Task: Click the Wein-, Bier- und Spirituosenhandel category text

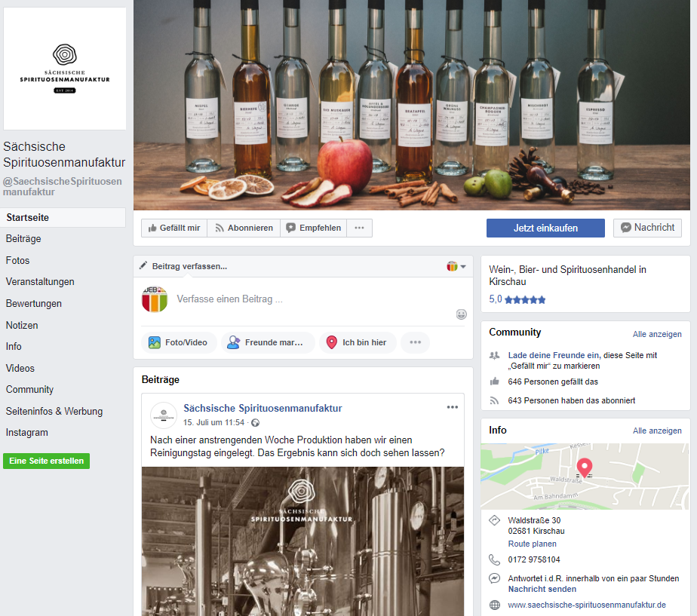Action: click(568, 275)
